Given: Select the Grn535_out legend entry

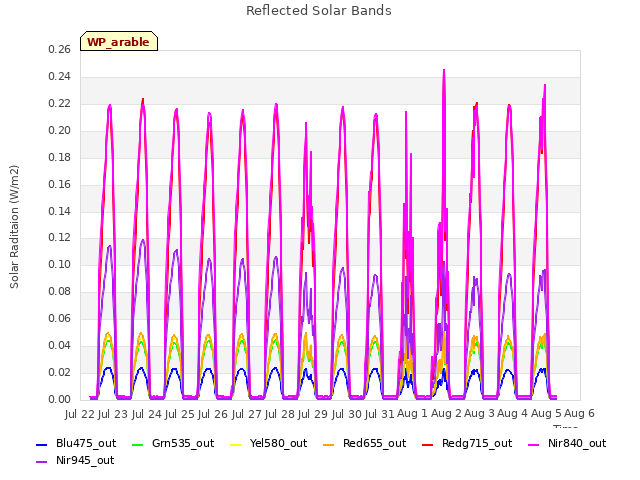Looking at the screenshot, I should click(x=173, y=443).
